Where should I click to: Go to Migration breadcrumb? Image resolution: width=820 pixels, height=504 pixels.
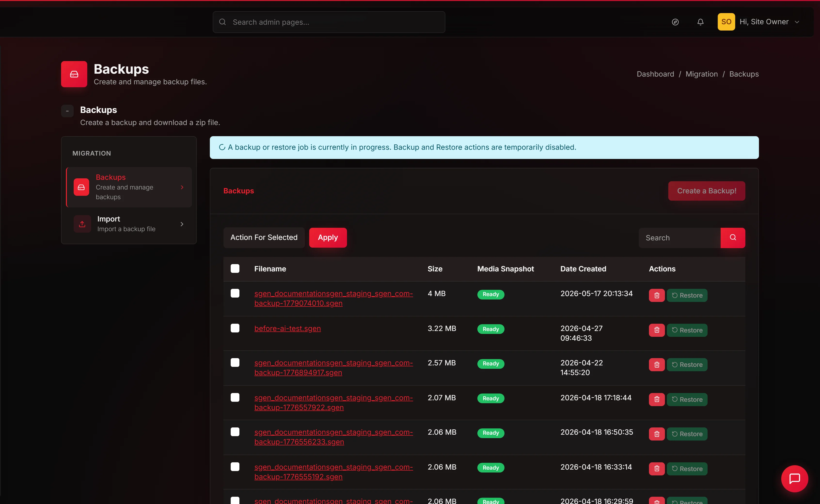click(702, 74)
